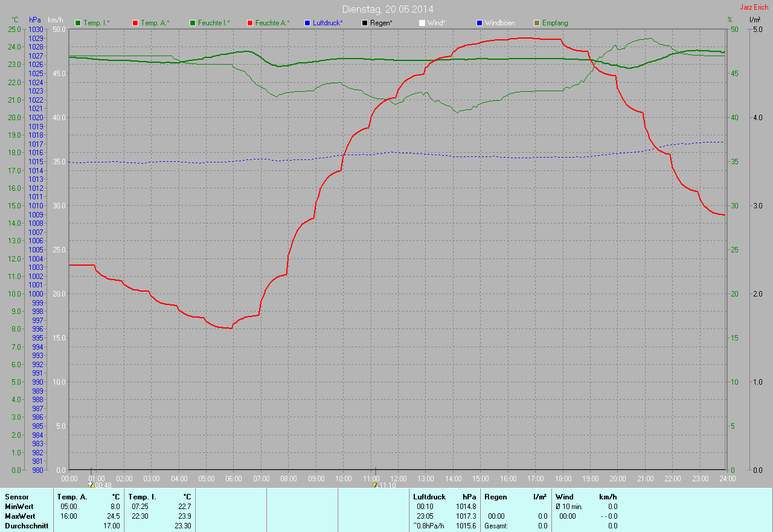The height and width of the screenshot is (532, 773).
Task: Click the 12:00 tick label on the time axis
Action: tap(398, 478)
